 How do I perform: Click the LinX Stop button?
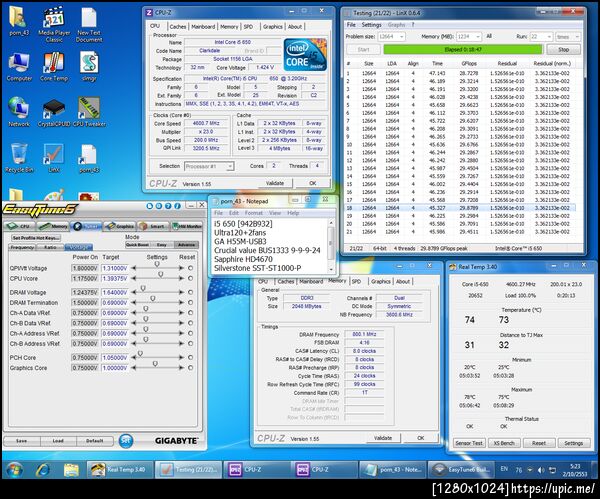click(x=563, y=50)
